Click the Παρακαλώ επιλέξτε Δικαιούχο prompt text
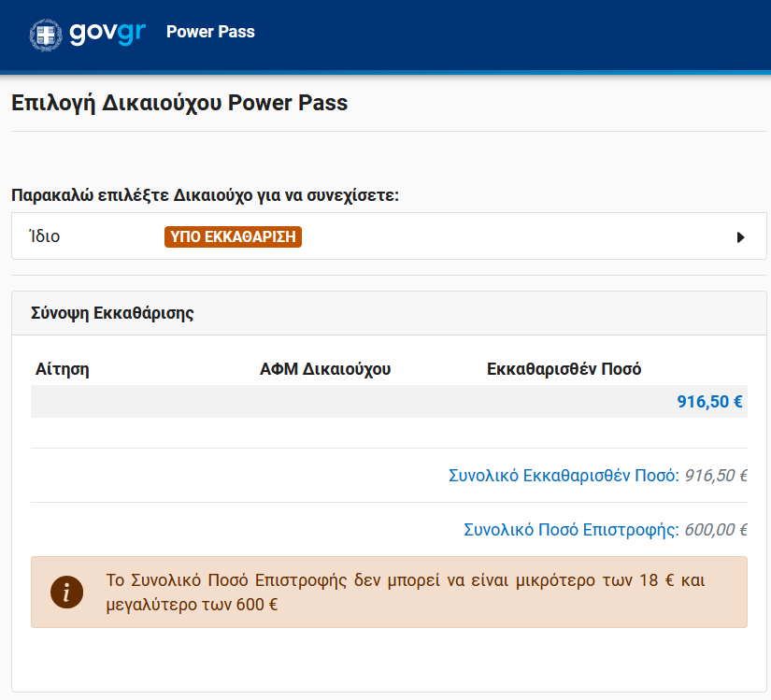The width and height of the screenshot is (771, 700). 205,195
